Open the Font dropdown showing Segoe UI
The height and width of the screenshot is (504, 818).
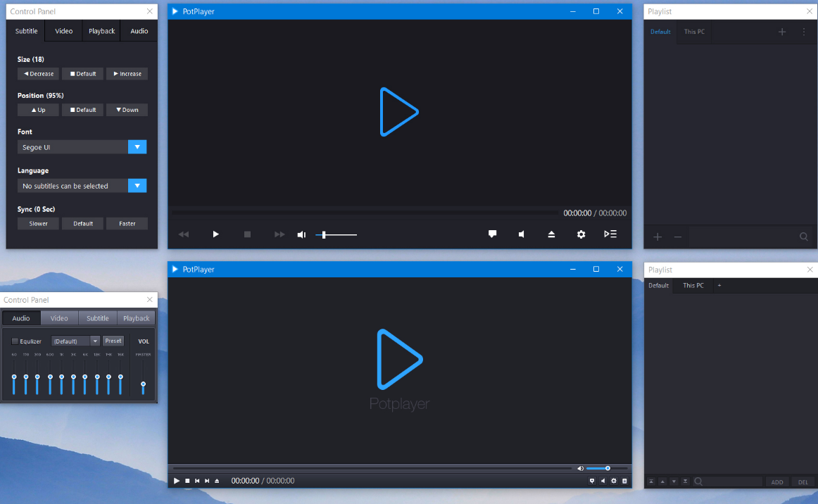[x=137, y=147]
